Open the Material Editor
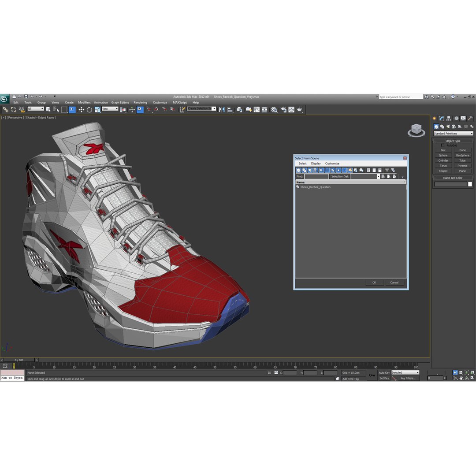476x476 pixels. click(x=274, y=110)
